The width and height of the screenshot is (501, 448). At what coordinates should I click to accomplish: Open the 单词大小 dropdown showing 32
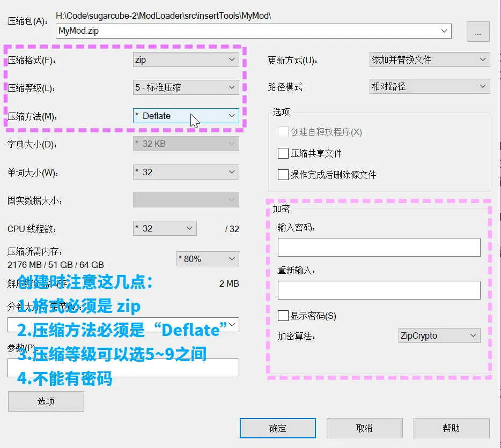186,172
